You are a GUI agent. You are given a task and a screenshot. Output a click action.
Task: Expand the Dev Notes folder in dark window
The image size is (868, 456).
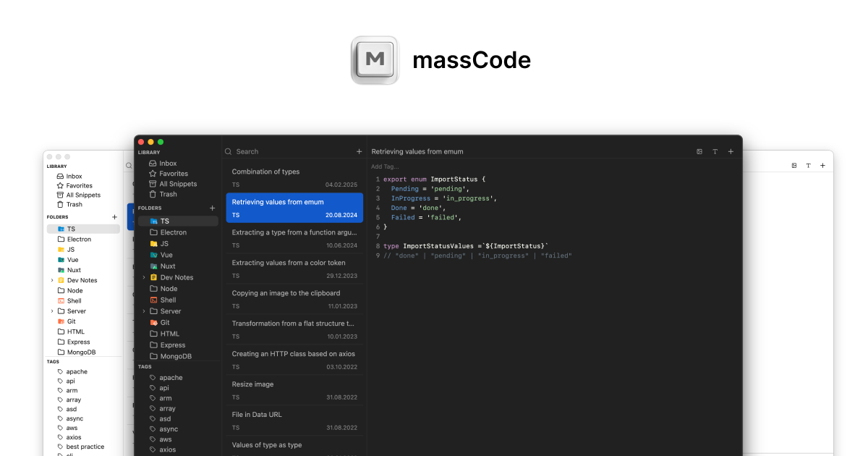coord(144,278)
